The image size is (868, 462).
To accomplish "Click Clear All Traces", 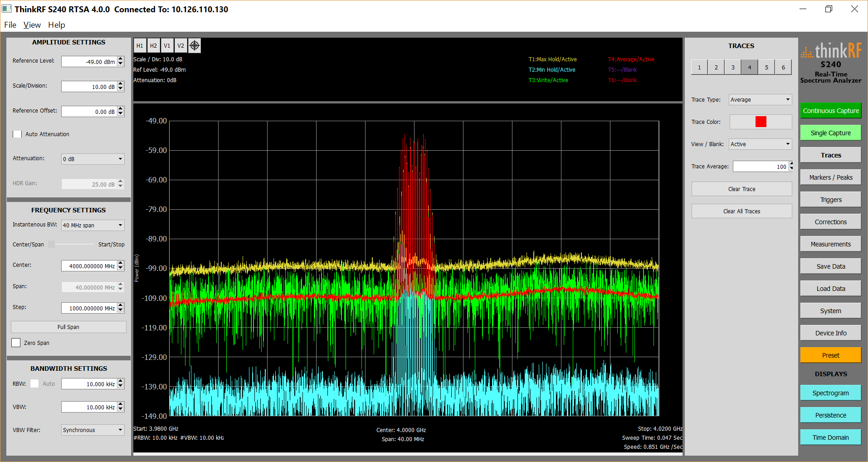I will point(741,211).
